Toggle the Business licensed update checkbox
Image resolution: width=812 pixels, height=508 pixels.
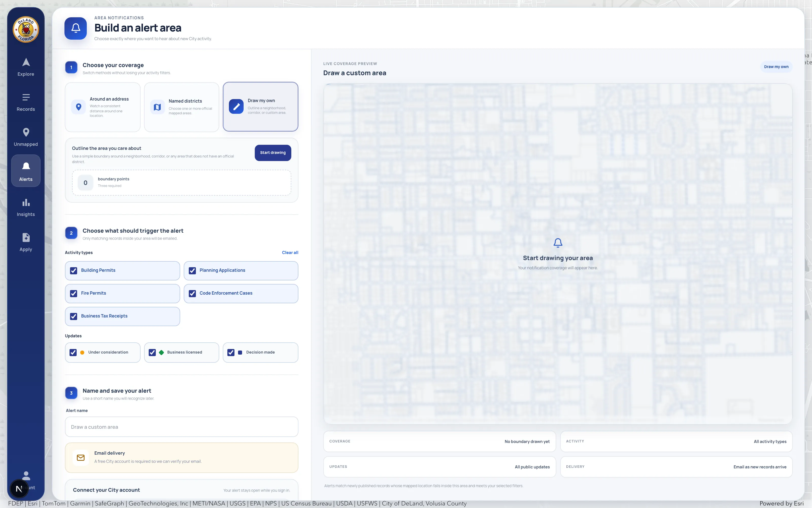click(x=152, y=353)
